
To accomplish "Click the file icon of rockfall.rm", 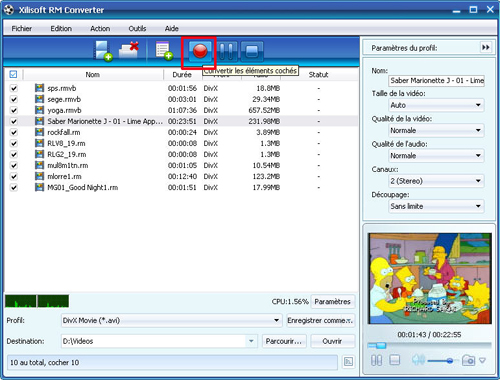I will (39, 132).
